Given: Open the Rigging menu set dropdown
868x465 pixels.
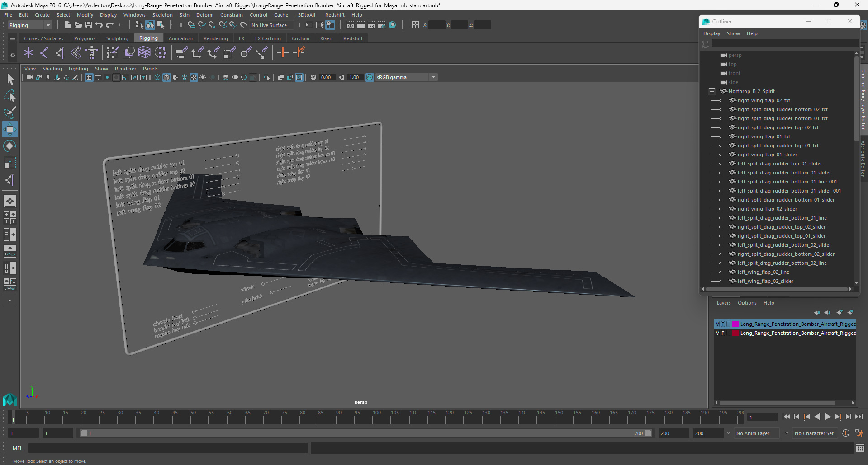Looking at the screenshot, I should point(30,25).
